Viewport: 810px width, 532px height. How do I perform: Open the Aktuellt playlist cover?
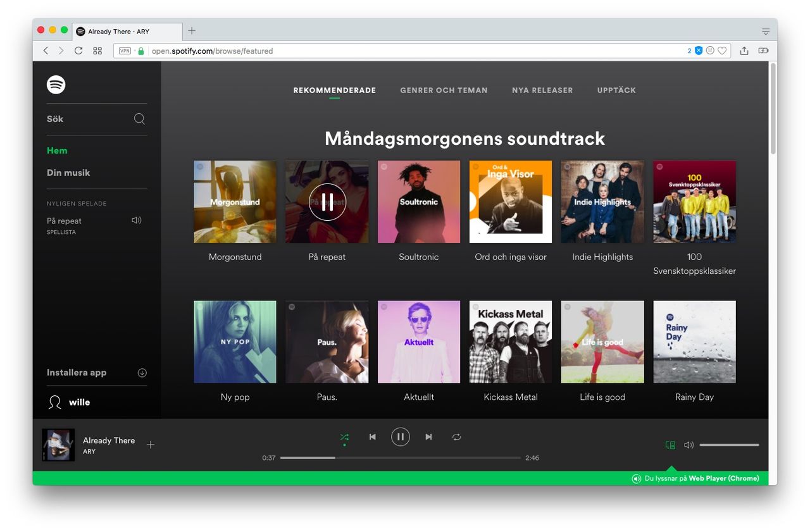(x=419, y=342)
